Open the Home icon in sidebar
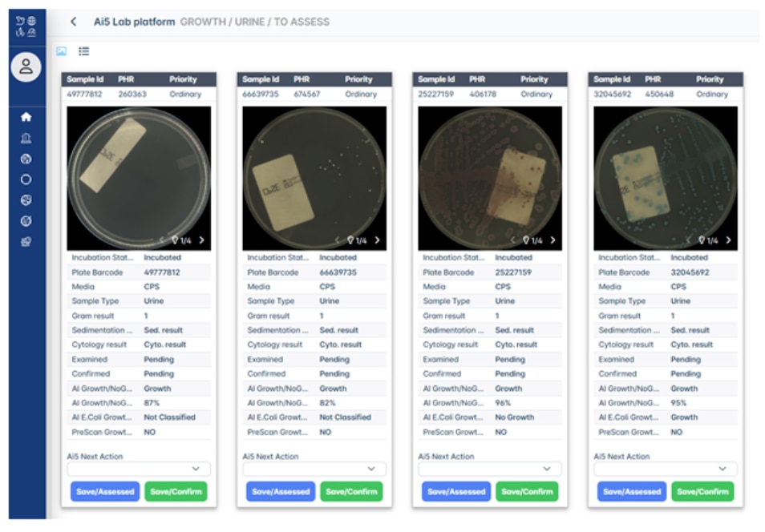 pos(26,117)
